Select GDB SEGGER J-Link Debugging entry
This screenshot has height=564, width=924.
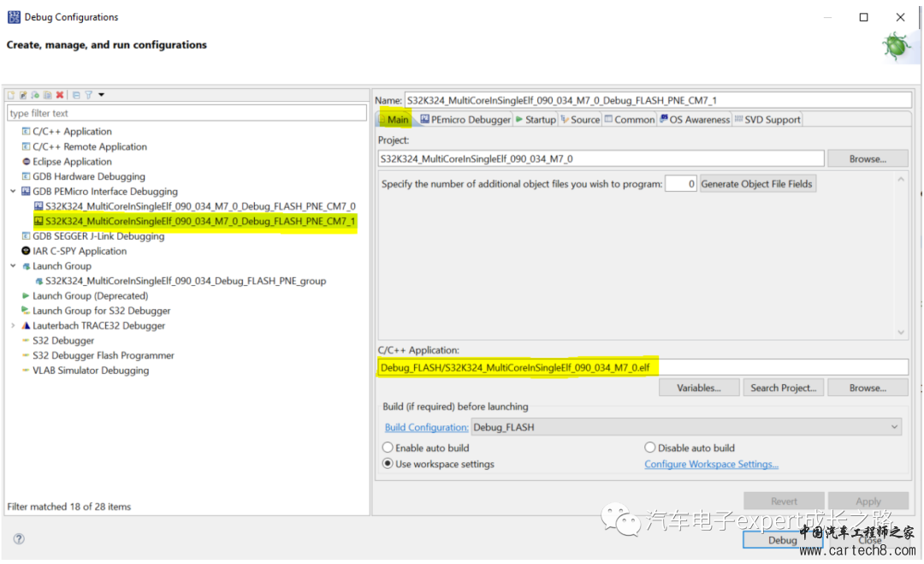(x=98, y=235)
